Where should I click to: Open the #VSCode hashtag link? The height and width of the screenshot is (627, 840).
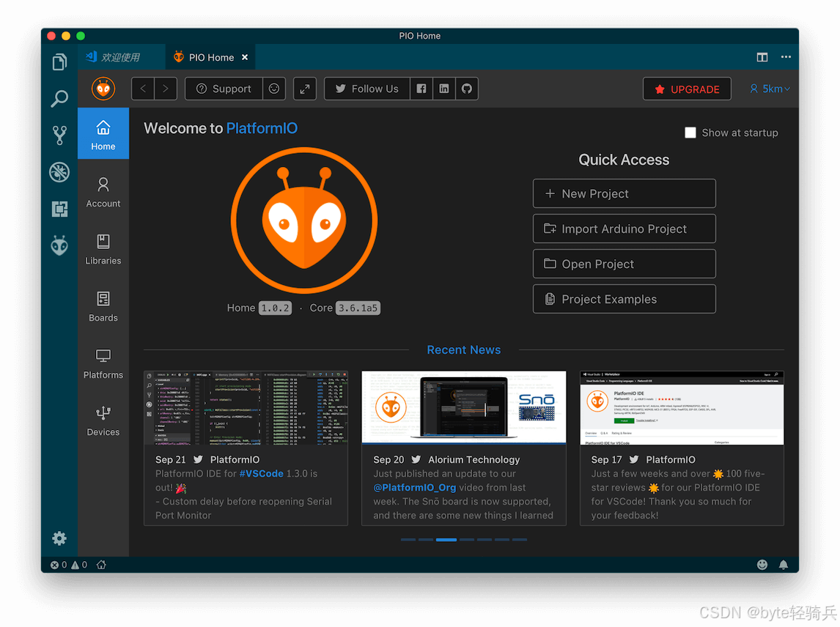pyautogui.click(x=262, y=473)
